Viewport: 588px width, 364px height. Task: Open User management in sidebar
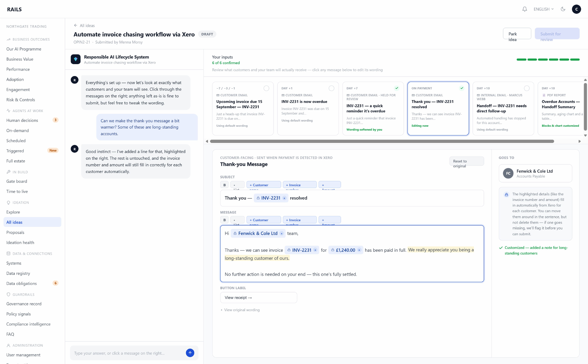tap(24, 355)
